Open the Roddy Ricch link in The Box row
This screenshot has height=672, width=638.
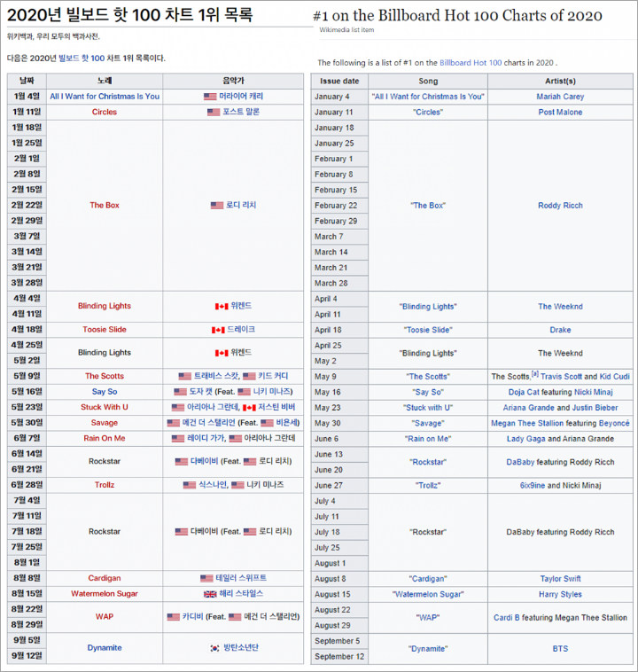click(x=560, y=206)
